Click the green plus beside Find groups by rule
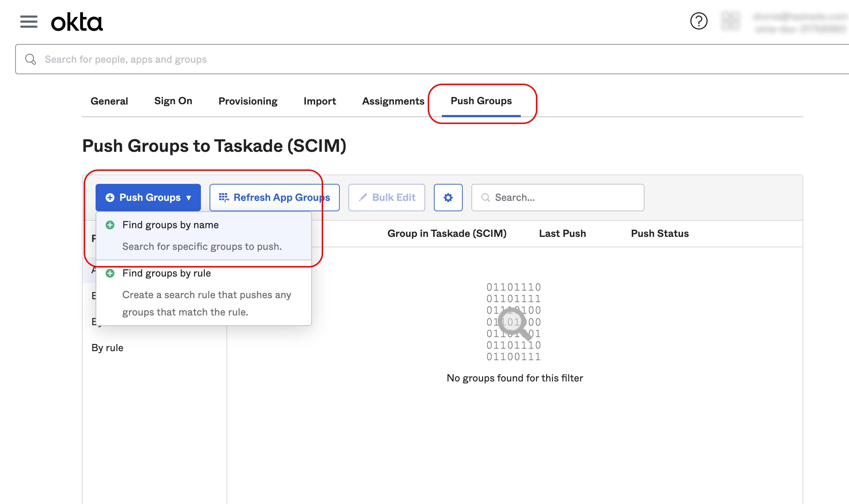 [110, 274]
